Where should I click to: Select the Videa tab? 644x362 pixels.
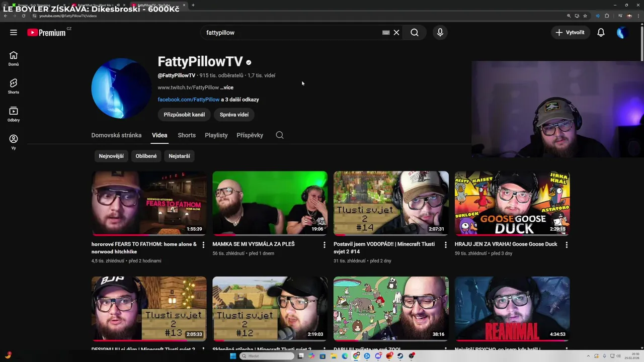(159, 135)
